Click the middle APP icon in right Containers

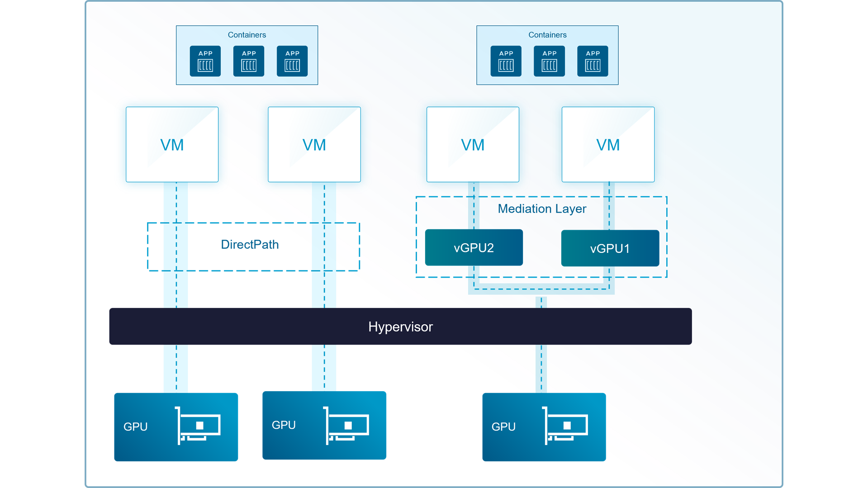(550, 61)
